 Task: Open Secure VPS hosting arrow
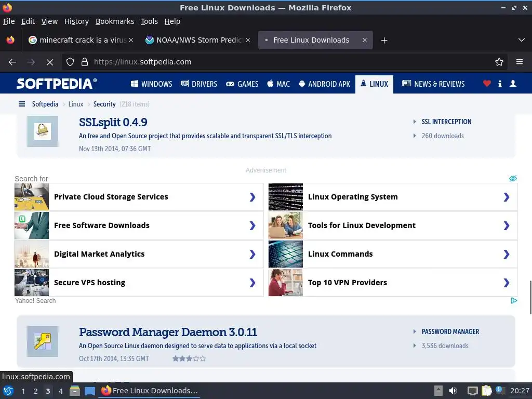pyautogui.click(x=252, y=283)
